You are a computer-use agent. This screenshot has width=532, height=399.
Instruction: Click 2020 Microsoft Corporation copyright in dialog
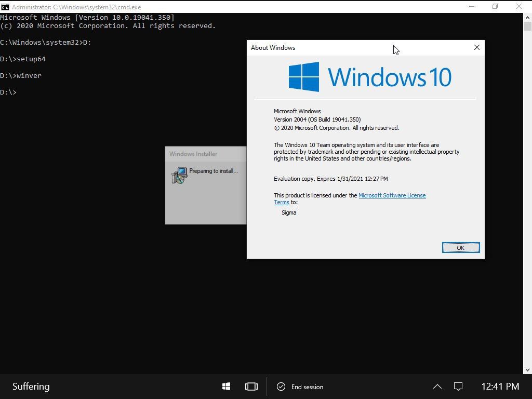(x=337, y=128)
